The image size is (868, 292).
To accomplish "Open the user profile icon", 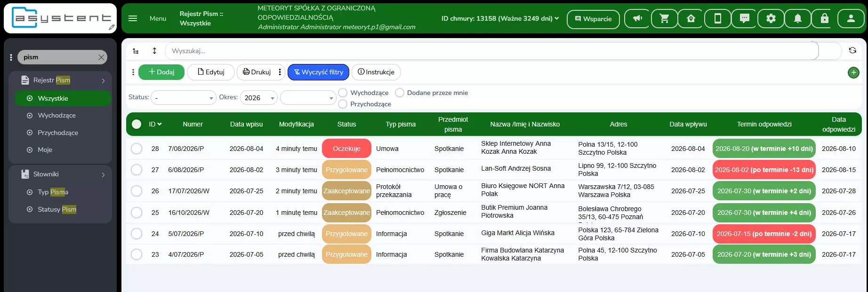I will pyautogui.click(x=851, y=19).
